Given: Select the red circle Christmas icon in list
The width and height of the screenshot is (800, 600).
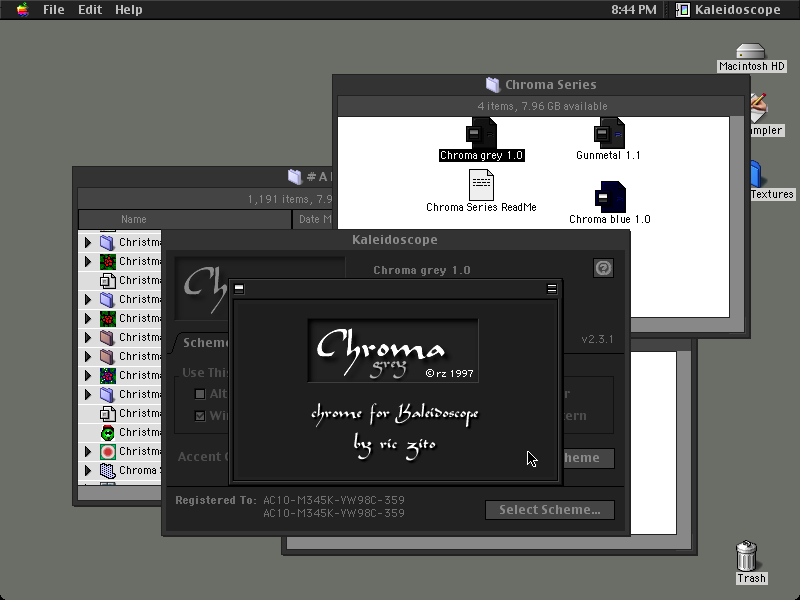Looking at the screenshot, I should click(108, 452).
